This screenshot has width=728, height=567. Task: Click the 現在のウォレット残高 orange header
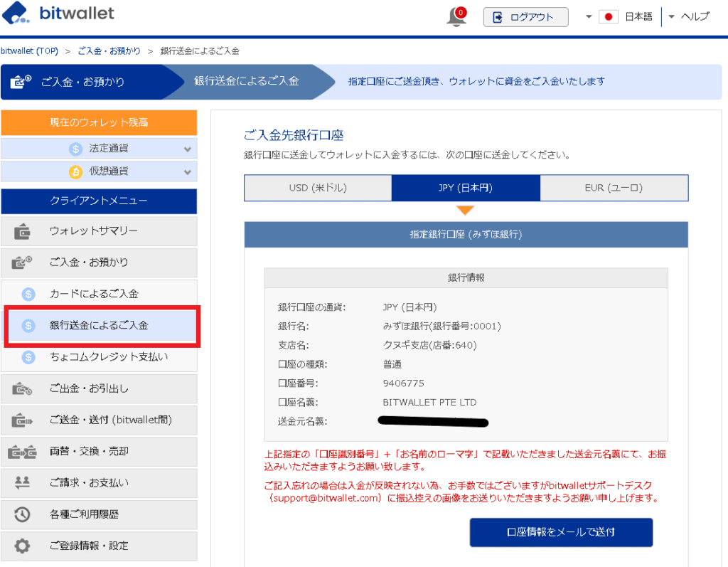point(99,122)
